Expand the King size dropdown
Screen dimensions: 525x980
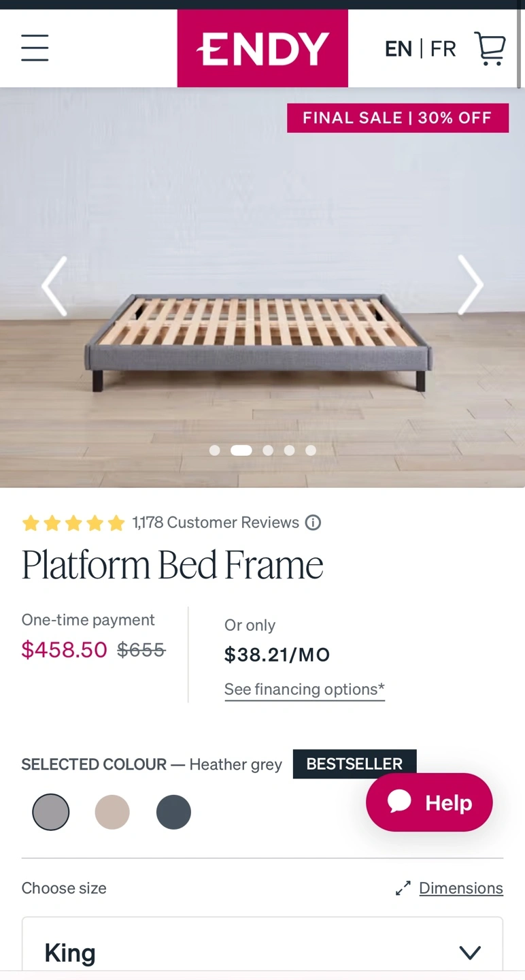click(x=262, y=951)
